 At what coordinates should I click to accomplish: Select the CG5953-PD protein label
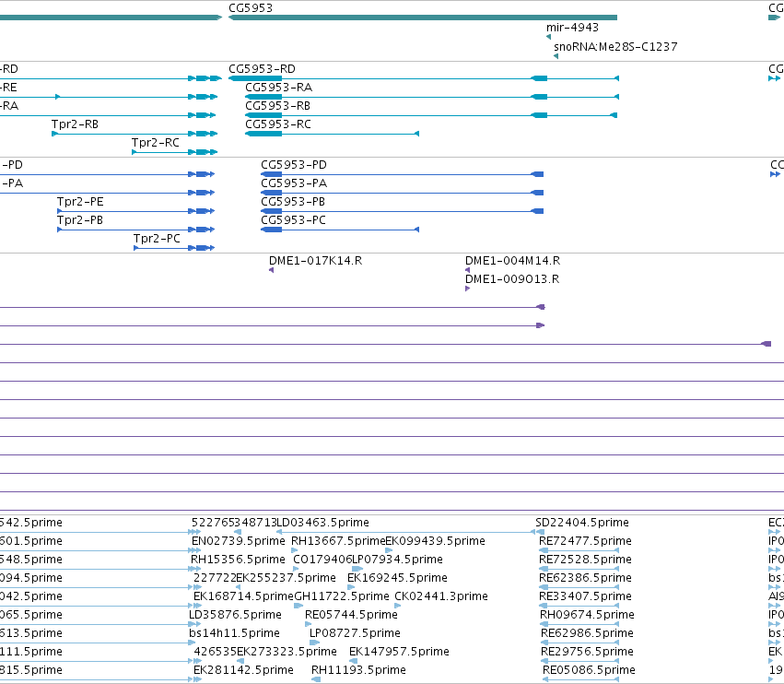294,165
